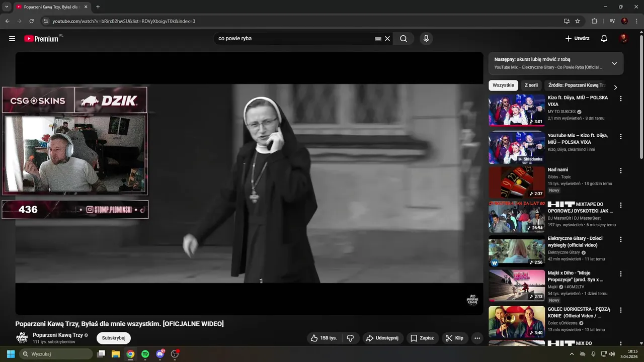
Task: Open Majki x Diho Misje Propozycje title
Action: 576,276
